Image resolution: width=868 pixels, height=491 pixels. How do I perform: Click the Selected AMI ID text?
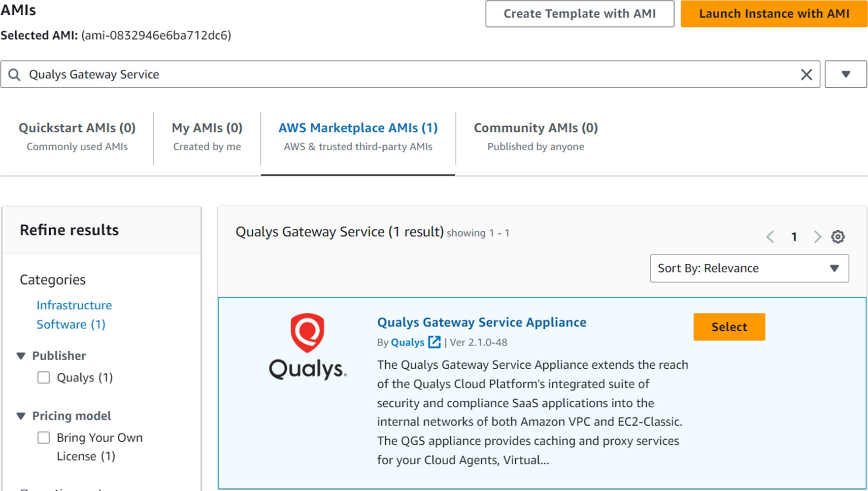tap(156, 36)
